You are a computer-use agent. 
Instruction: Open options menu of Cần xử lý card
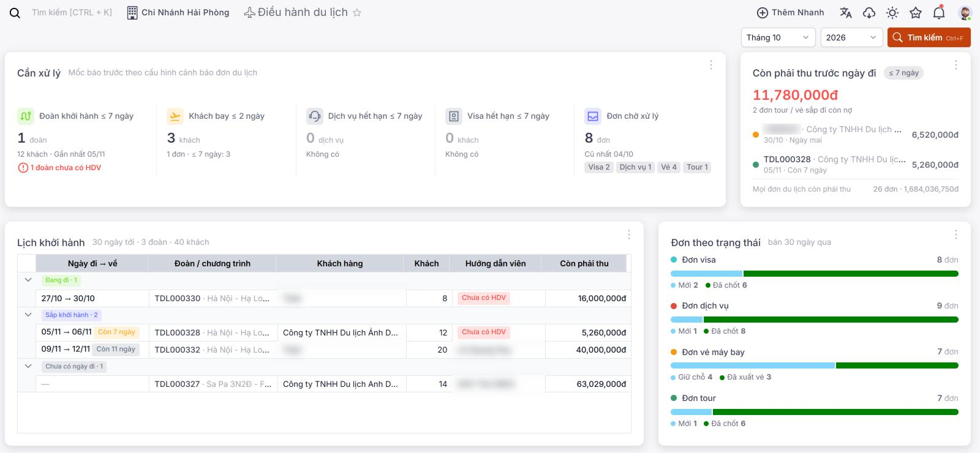pos(710,65)
